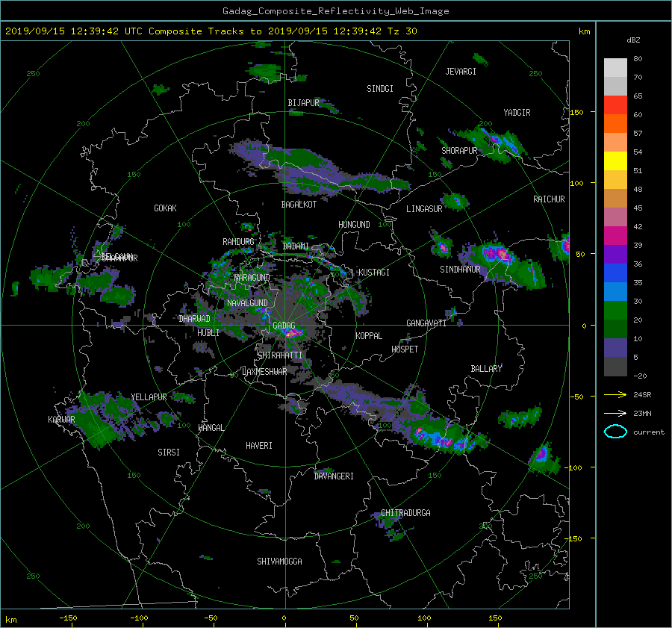Click the LINGASUR city label
Screen dimensions: 672x628
(424, 209)
